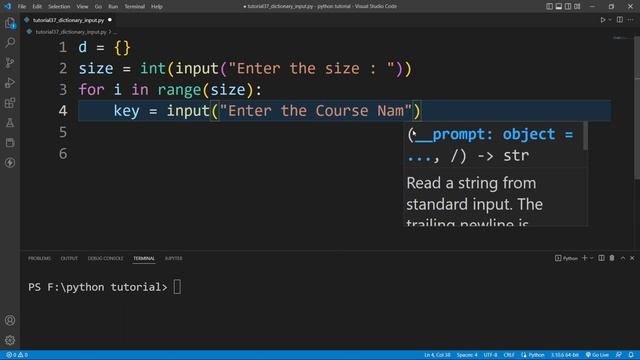Image resolution: width=640 pixels, height=360 pixels.
Task: Click errors and warnings status indicator
Action: [17, 355]
